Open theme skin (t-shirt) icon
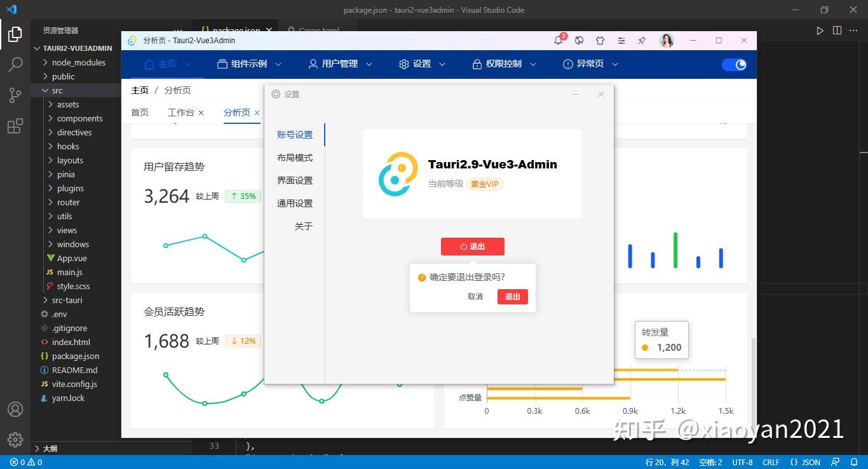Image resolution: width=868 pixels, height=469 pixels. click(x=600, y=40)
